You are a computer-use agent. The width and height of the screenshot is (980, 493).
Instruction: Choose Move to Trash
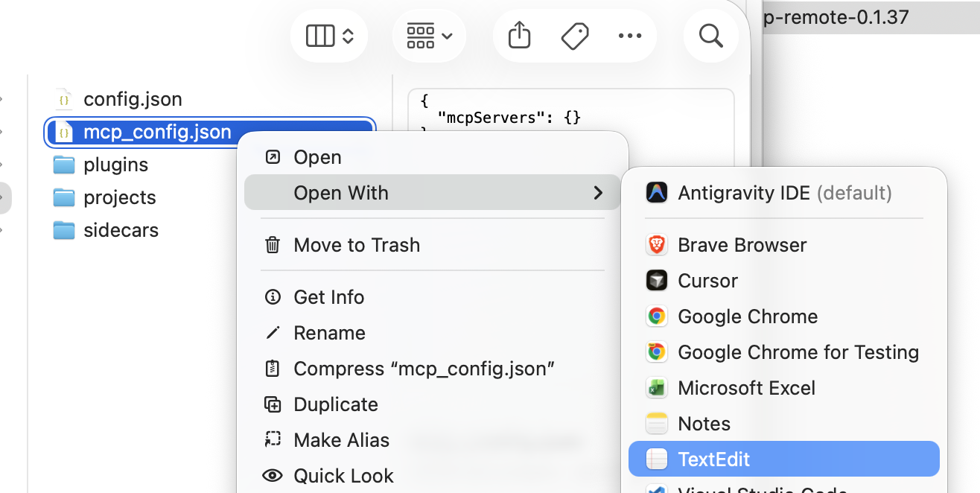point(433,245)
